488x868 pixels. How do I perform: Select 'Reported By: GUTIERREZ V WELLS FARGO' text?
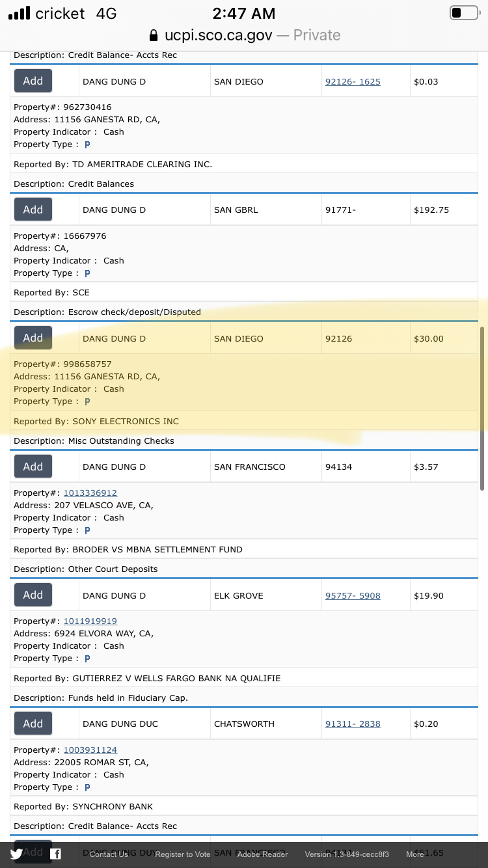(x=147, y=678)
